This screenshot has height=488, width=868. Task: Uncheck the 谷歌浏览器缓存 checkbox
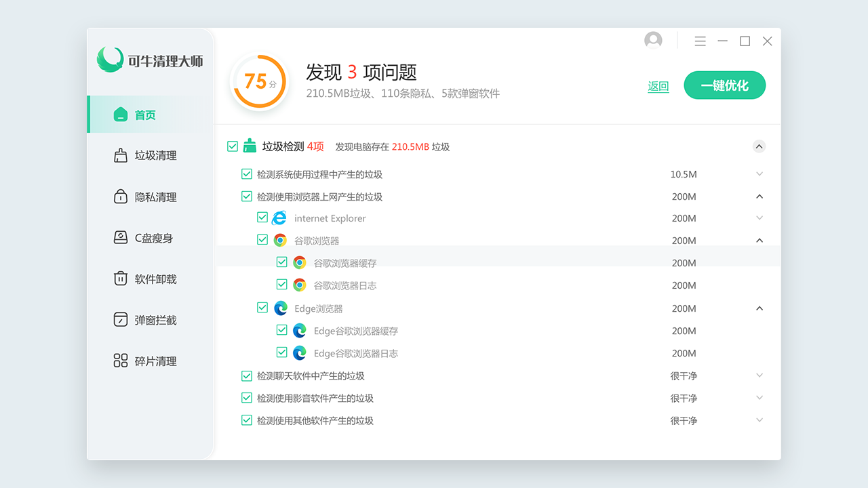(x=281, y=262)
